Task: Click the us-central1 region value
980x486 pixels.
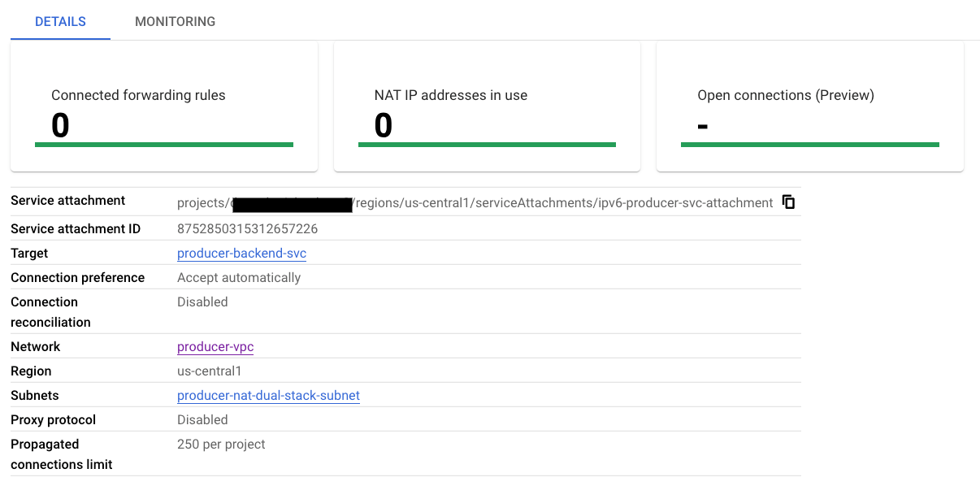Action: [x=210, y=371]
